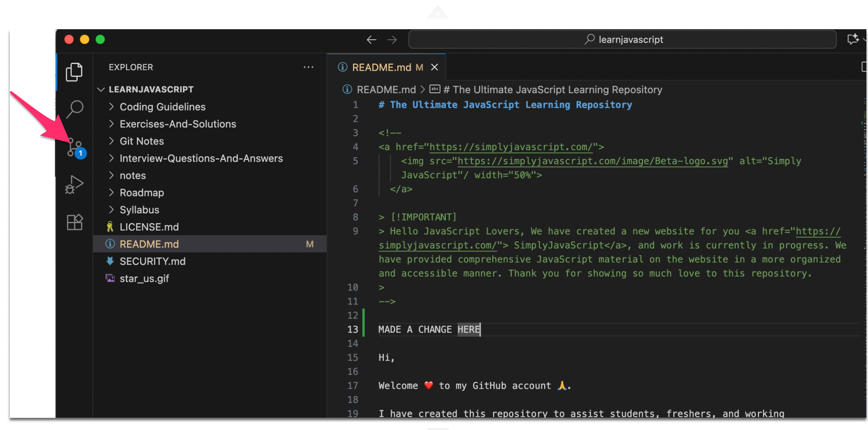Go forward using the right arrow

click(392, 40)
